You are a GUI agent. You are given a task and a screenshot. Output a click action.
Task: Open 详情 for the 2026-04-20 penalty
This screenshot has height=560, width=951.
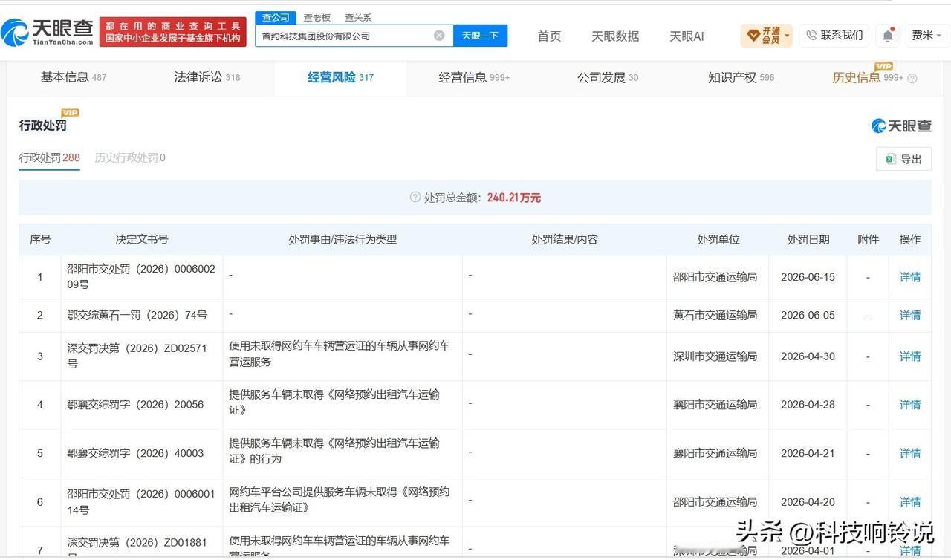[x=910, y=502]
